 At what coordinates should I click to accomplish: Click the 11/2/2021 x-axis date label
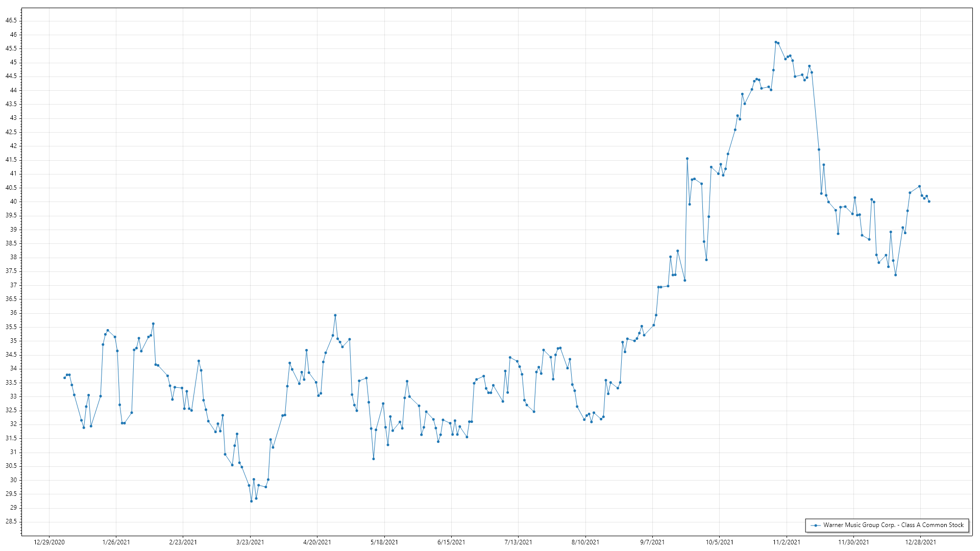tap(787, 542)
